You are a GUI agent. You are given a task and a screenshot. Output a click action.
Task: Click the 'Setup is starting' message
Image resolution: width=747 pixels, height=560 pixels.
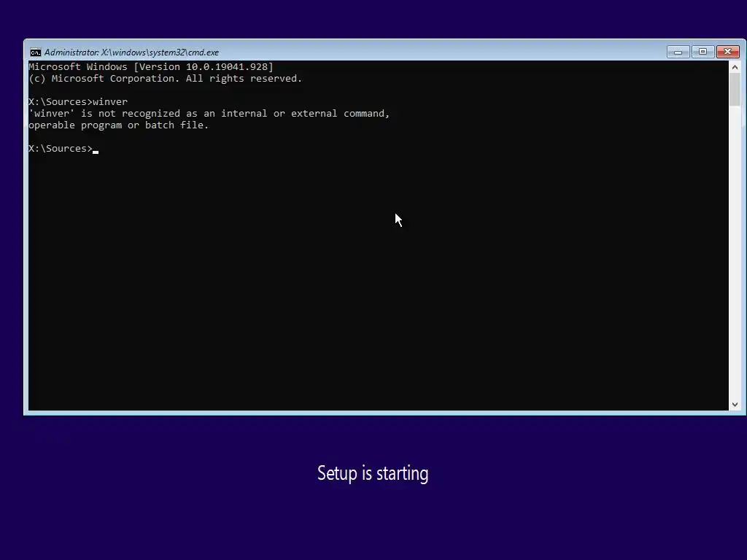point(373,473)
